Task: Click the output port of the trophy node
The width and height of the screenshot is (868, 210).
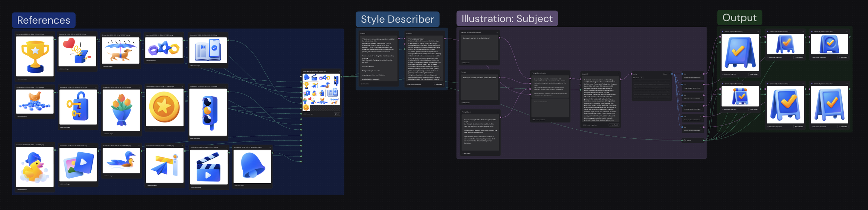Action: pyautogui.click(x=55, y=39)
